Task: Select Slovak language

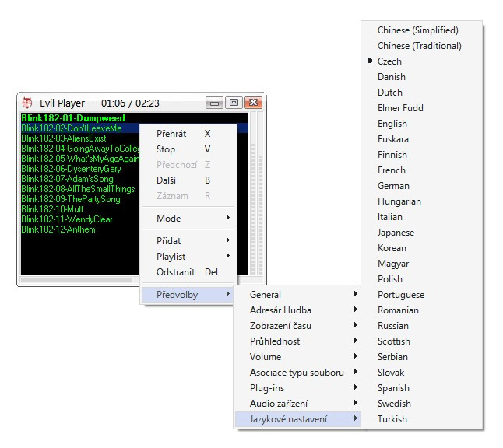Action: click(x=422, y=373)
